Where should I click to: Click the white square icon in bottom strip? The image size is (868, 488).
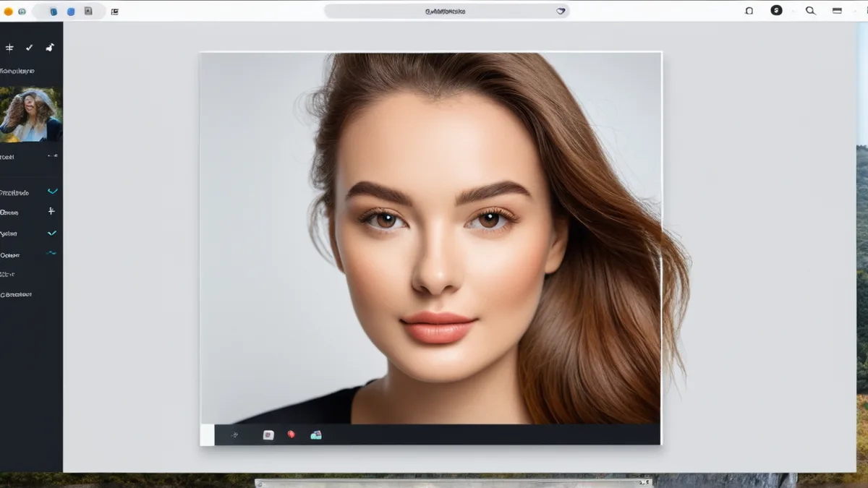coord(268,435)
